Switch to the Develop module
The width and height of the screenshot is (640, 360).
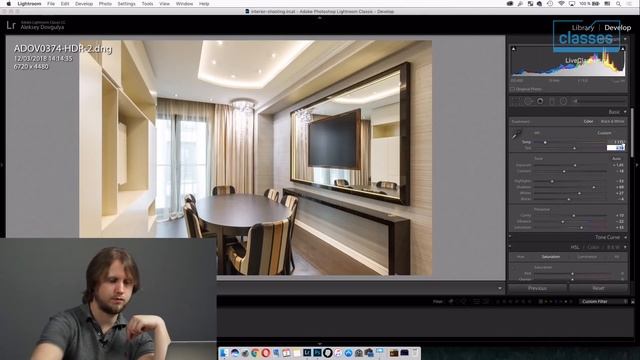[618, 28]
